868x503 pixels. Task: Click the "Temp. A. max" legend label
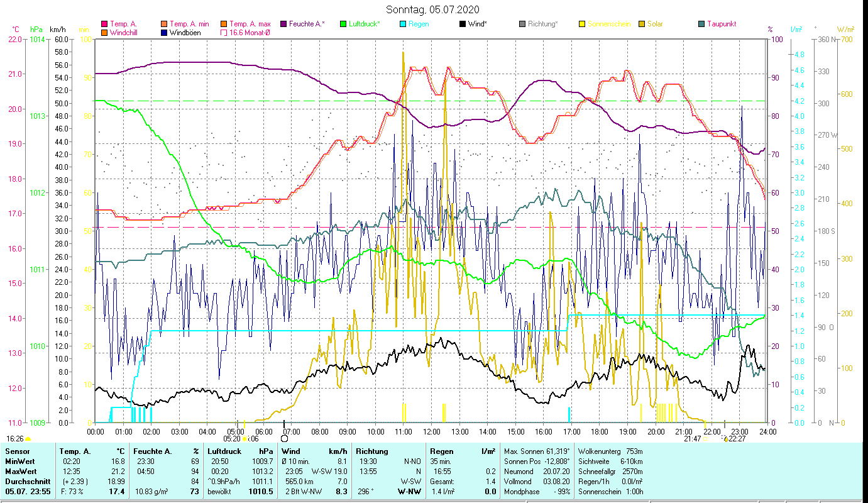[x=250, y=25]
